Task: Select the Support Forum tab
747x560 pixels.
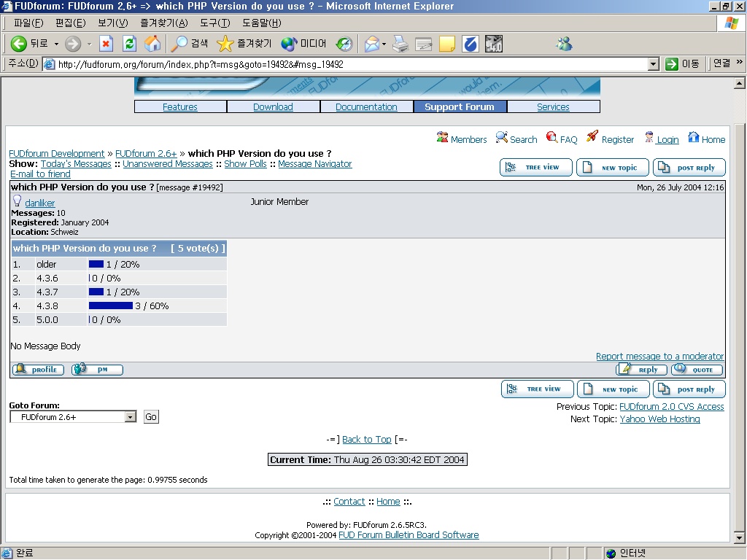Action: [x=460, y=106]
